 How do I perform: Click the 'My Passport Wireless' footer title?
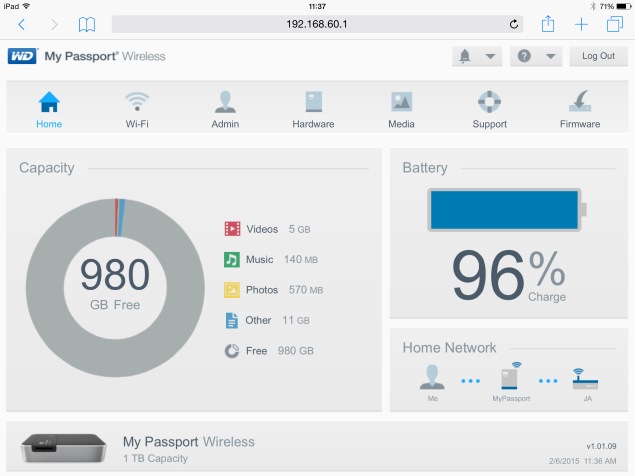click(189, 442)
